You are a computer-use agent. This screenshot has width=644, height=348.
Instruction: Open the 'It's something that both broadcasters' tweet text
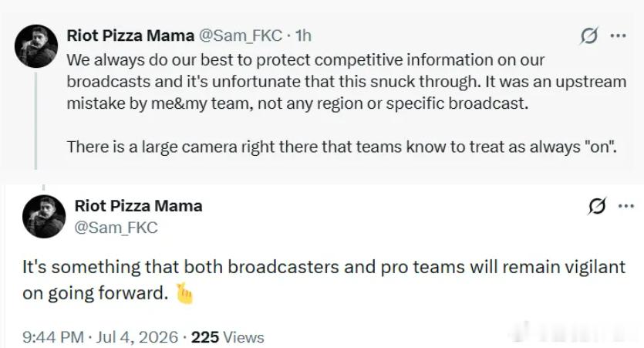(324, 280)
